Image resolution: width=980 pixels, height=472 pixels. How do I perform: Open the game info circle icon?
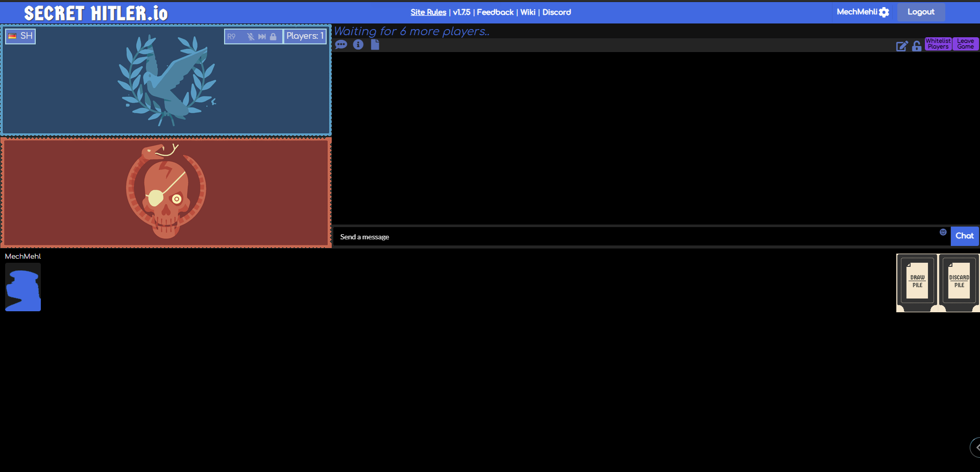pyautogui.click(x=358, y=45)
